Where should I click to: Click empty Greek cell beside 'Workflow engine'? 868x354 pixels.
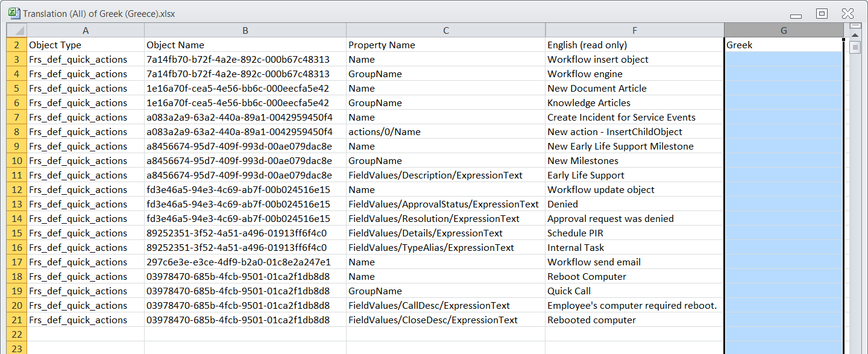[784, 74]
